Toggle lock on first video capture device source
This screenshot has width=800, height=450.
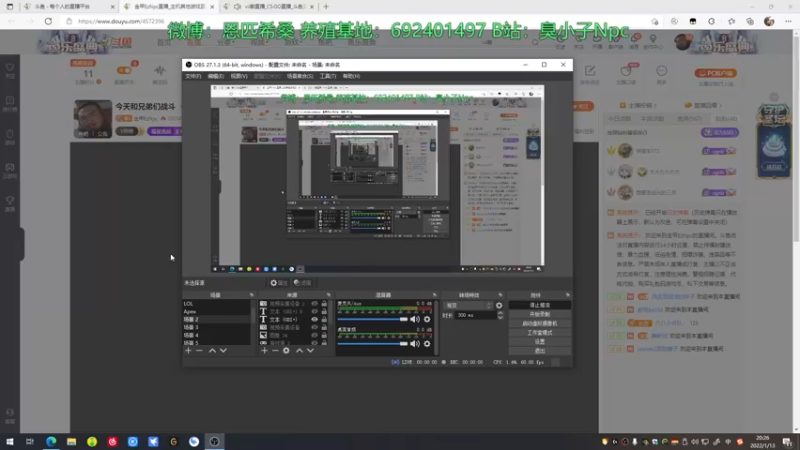tap(324, 304)
